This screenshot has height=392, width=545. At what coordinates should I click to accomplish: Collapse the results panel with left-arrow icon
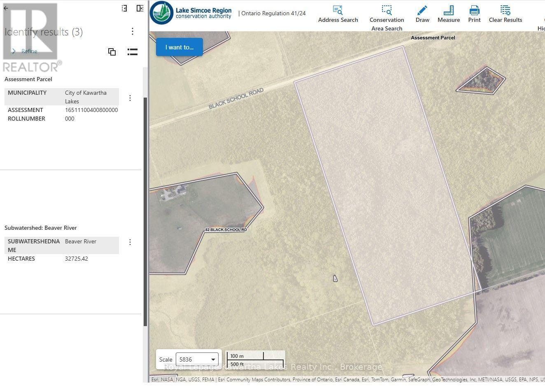[x=124, y=8]
